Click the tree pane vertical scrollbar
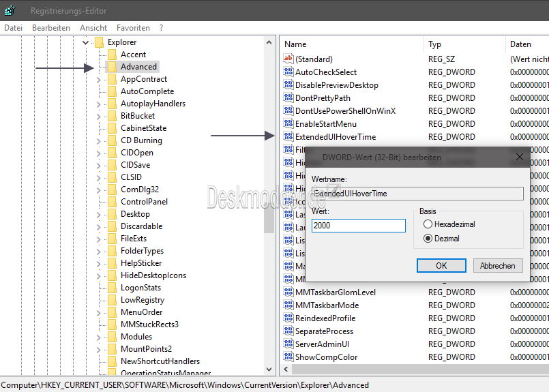Screen dimensions: 549x392 (269, 205)
